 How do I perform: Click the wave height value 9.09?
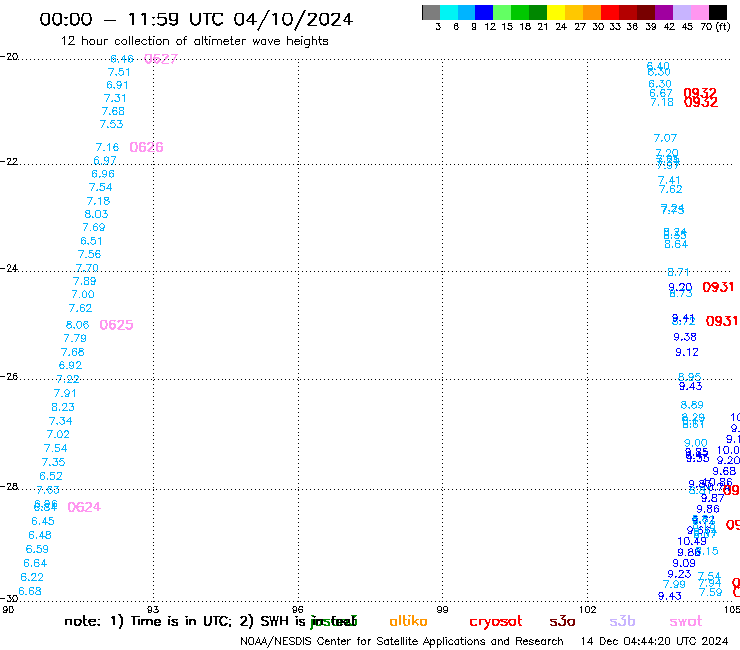pyautogui.click(x=684, y=563)
